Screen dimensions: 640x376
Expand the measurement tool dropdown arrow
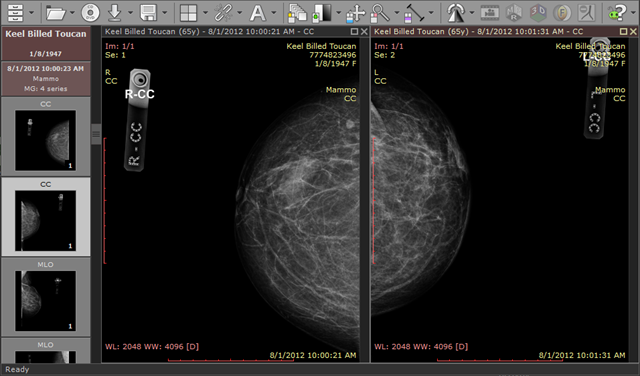click(x=431, y=13)
